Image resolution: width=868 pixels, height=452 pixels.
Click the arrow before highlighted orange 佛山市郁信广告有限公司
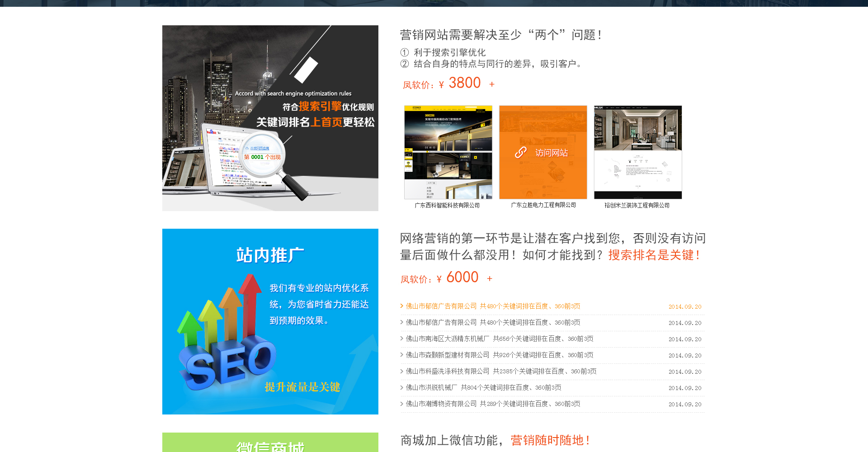tap(401, 306)
